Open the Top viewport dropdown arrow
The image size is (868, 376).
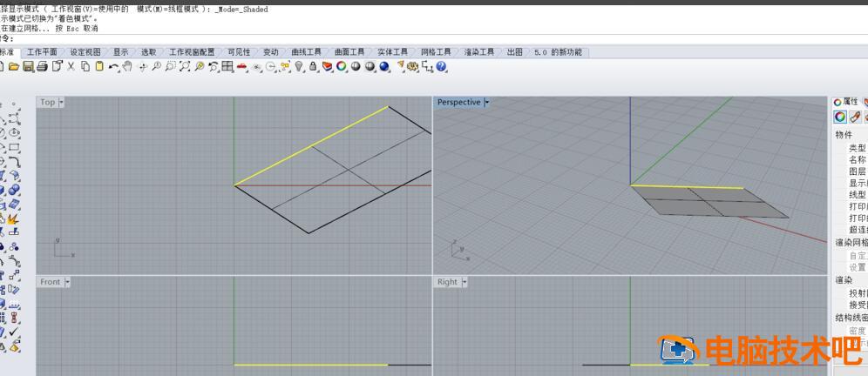[x=62, y=103]
